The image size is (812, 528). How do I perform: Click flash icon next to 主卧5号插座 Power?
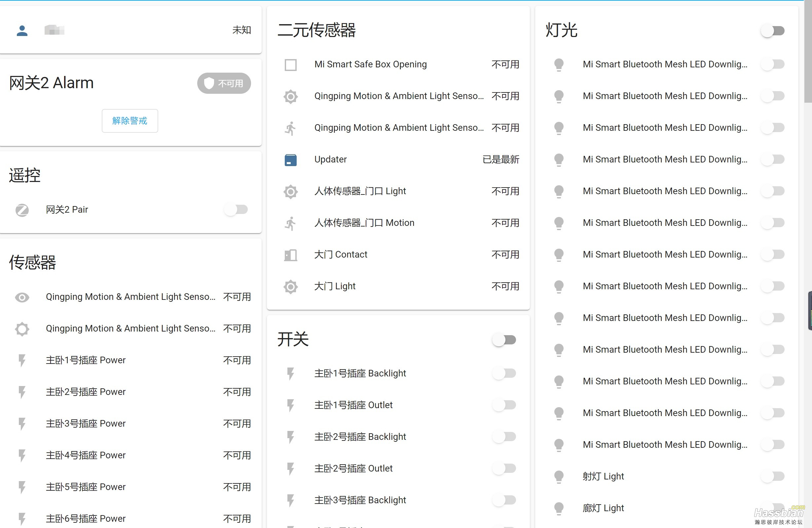[x=22, y=487]
